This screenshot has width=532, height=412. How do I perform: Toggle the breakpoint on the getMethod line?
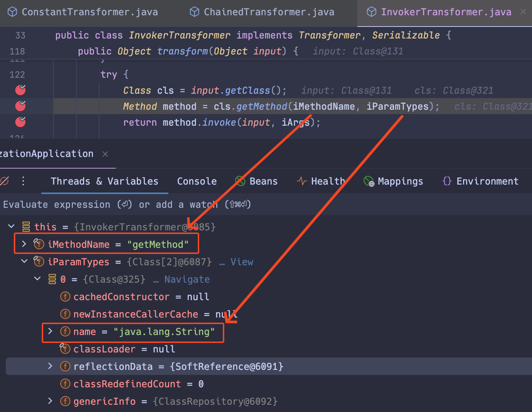pos(20,106)
